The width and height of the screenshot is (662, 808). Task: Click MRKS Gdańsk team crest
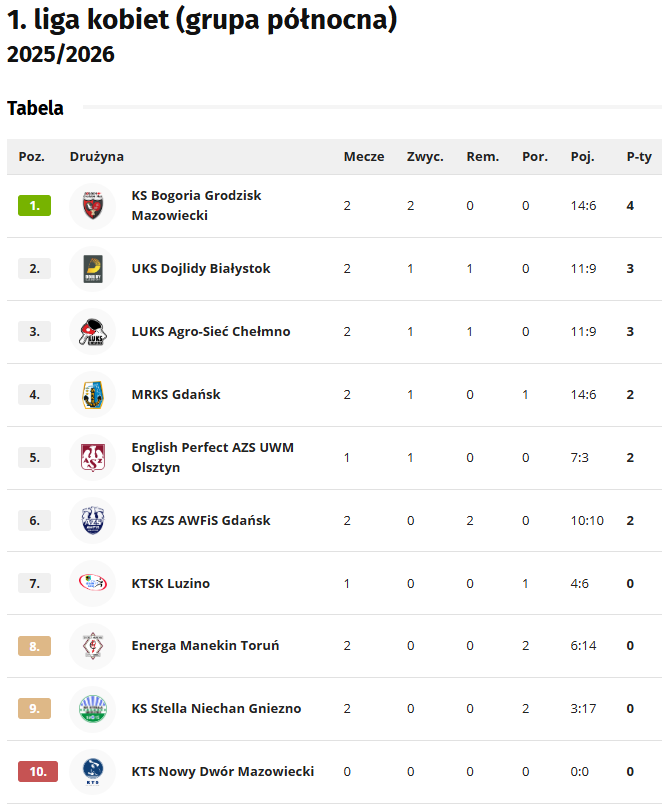(93, 395)
